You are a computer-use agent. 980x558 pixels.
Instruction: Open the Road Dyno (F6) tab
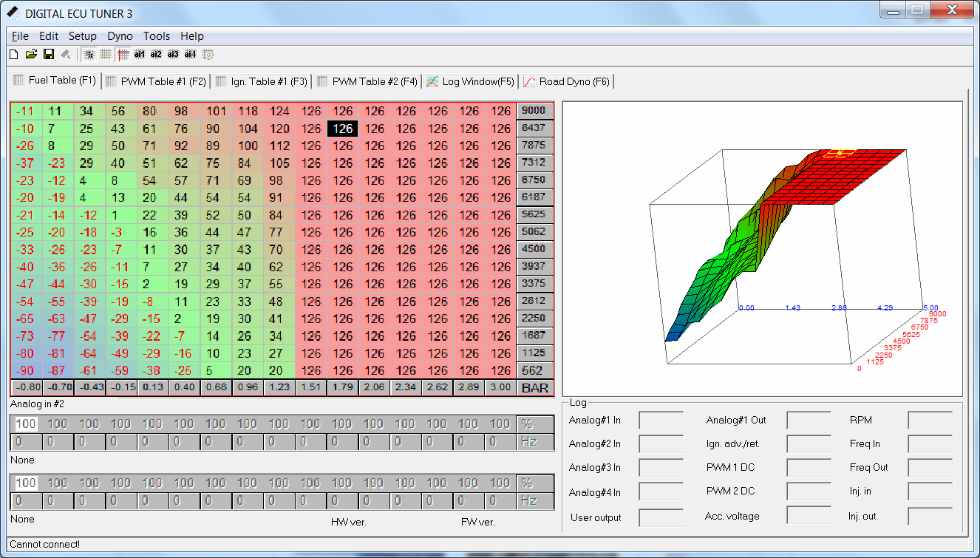[566, 81]
